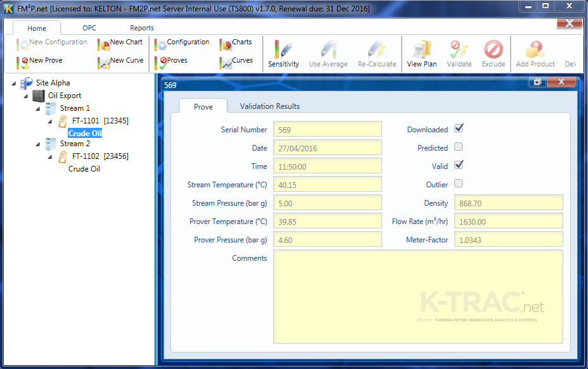This screenshot has height=369, width=588.
Task: Click the FT-1101 meter tag icon
Action: [x=63, y=121]
